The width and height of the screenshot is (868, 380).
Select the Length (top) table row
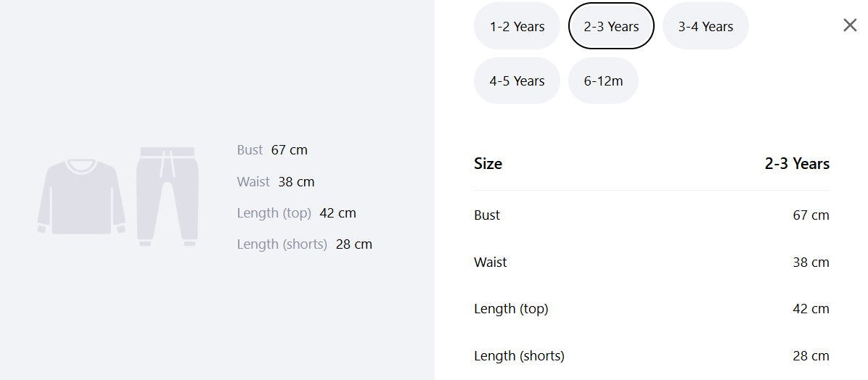(652, 309)
